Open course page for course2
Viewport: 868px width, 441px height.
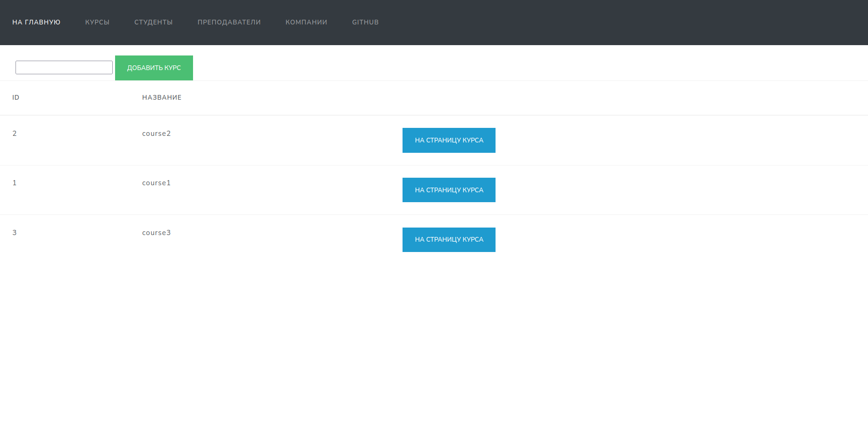tap(449, 140)
